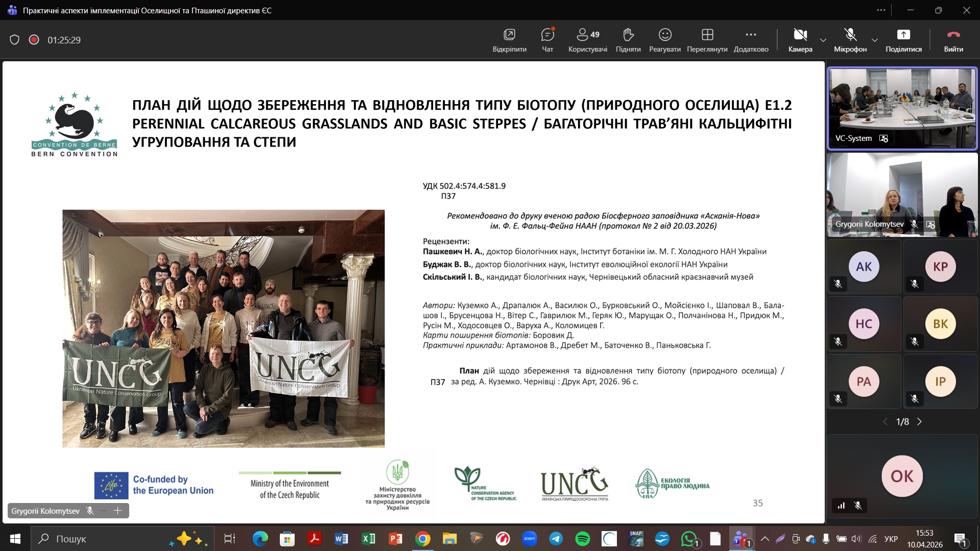Click the red recording indicator

(x=34, y=40)
